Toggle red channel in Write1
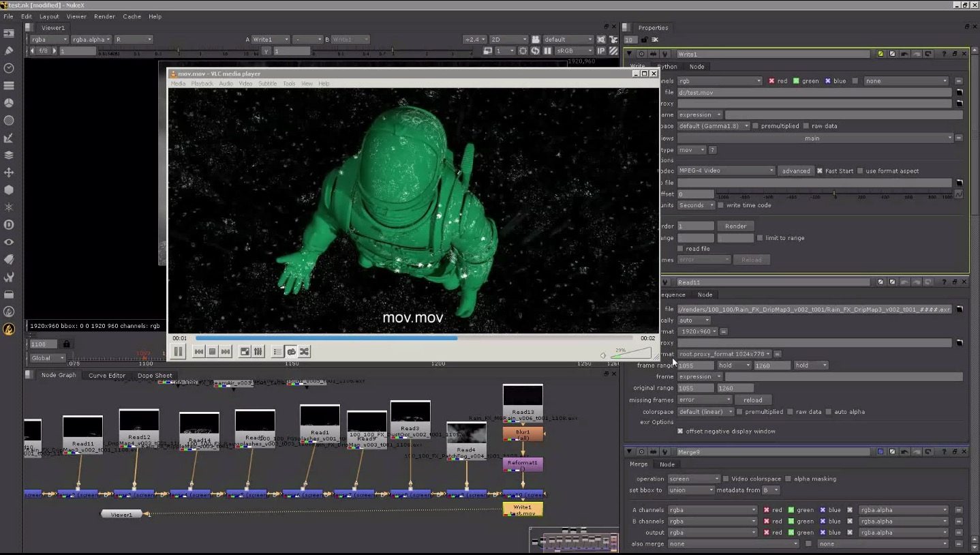Screen dimensions: 980x555 tap(772, 80)
